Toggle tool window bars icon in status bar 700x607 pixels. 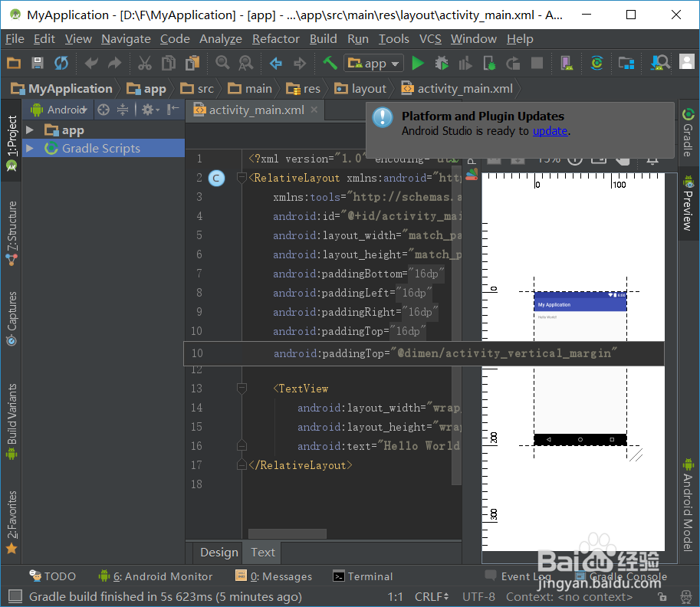(x=15, y=596)
